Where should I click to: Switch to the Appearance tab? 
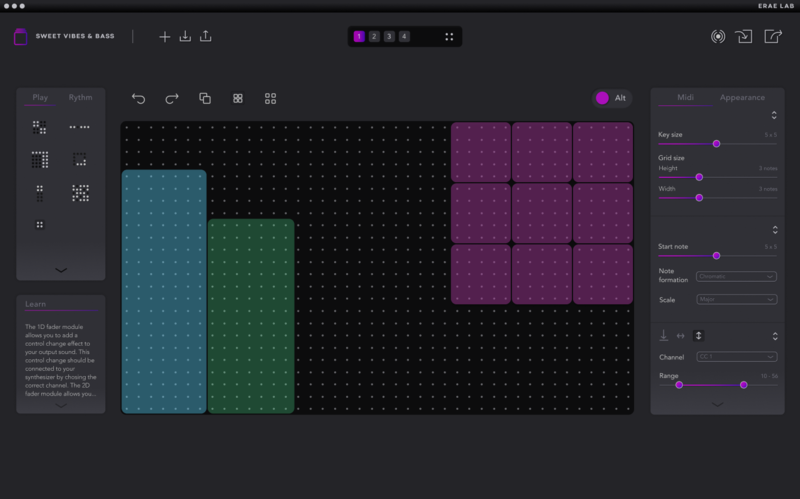[742, 97]
